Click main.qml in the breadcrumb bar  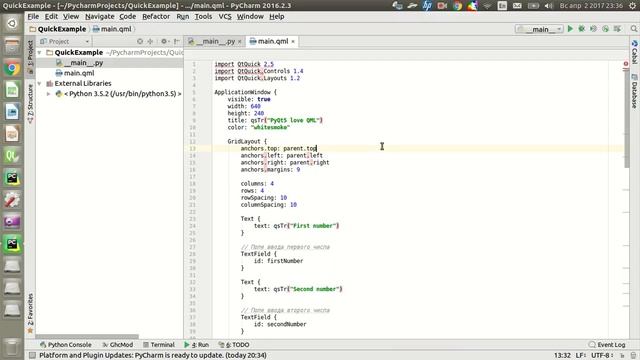tap(112, 29)
